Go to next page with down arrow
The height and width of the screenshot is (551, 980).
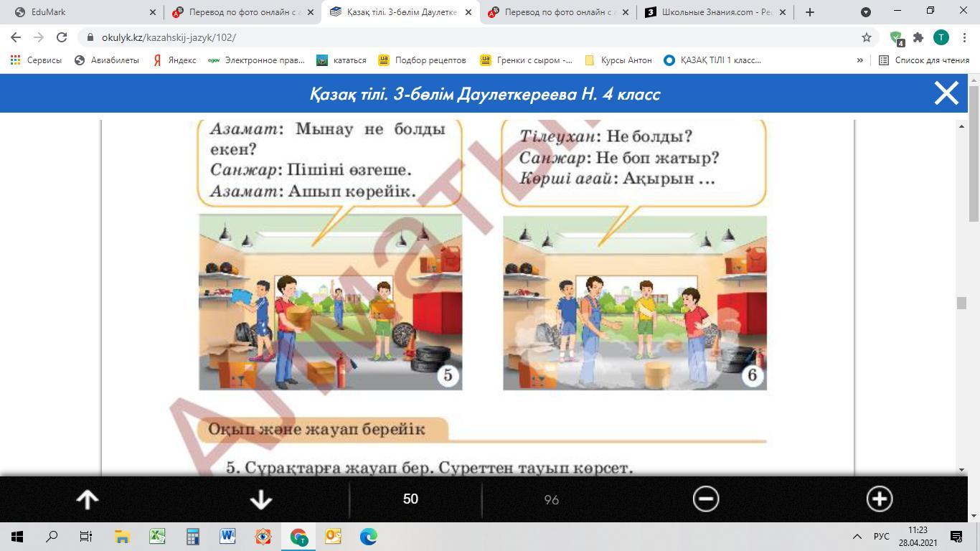(x=261, y=499)
